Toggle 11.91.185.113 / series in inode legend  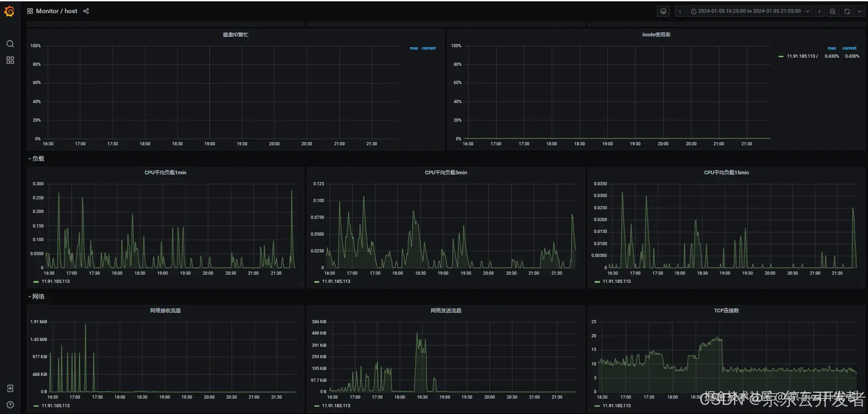click(x=802, y=56)
